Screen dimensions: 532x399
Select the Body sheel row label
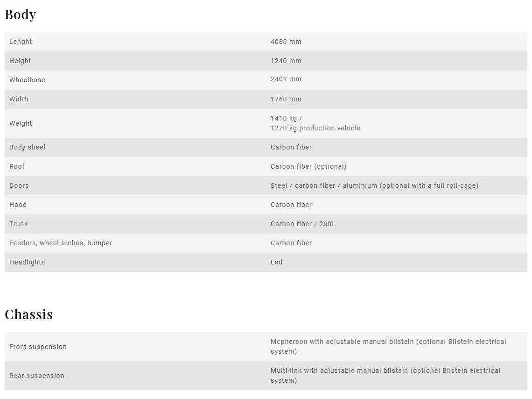27,147
